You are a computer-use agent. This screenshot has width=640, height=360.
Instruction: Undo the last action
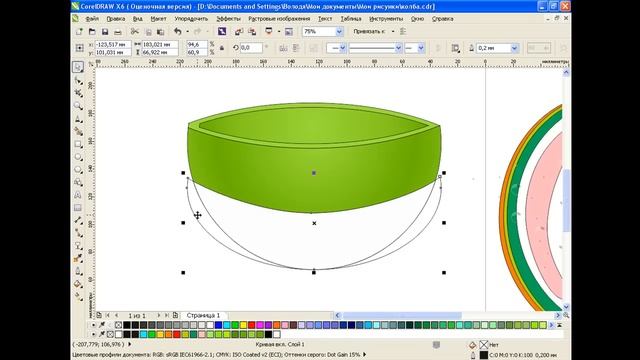pos(178,31)
